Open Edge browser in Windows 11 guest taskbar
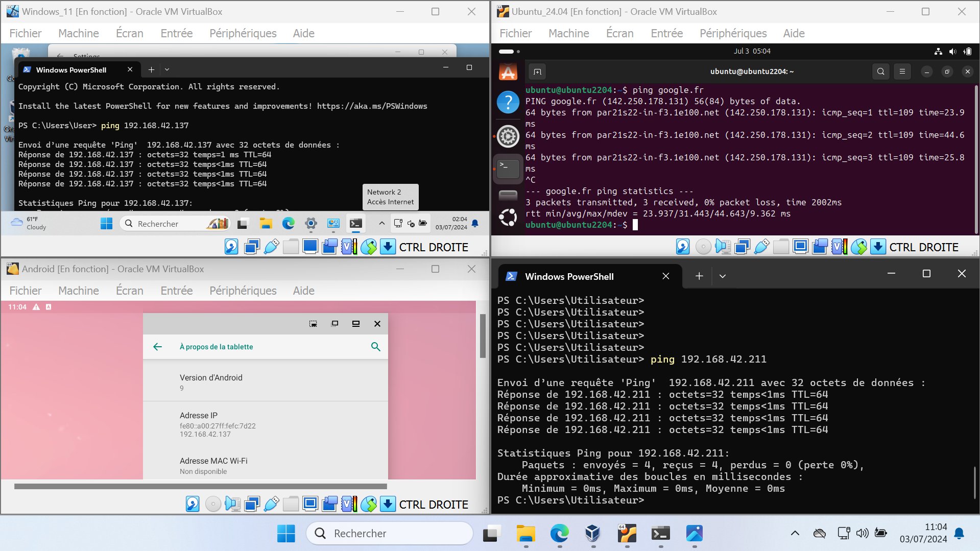Screen dimensions: 980x551 click(289, 223)
